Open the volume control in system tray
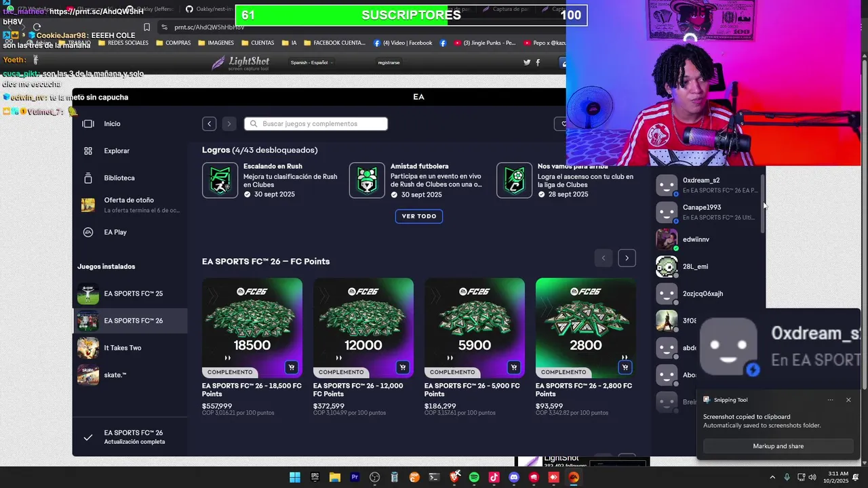This screenshot has height=488, width=868. click(x=812, y=477)
